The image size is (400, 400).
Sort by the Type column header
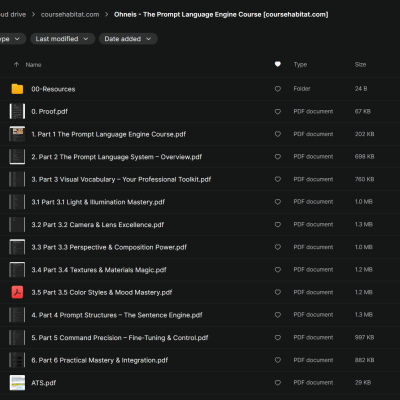pos(300,65)
